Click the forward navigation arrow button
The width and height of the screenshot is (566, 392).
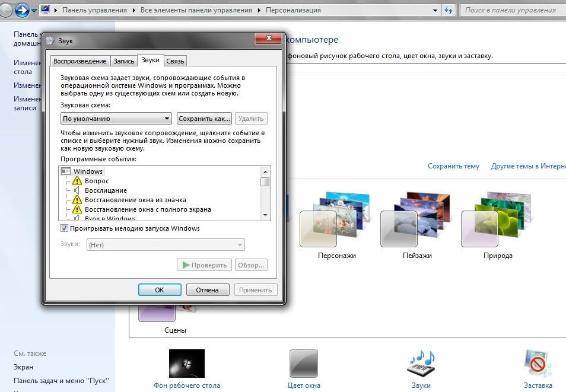pyautogui.click(x=22, y=10)
